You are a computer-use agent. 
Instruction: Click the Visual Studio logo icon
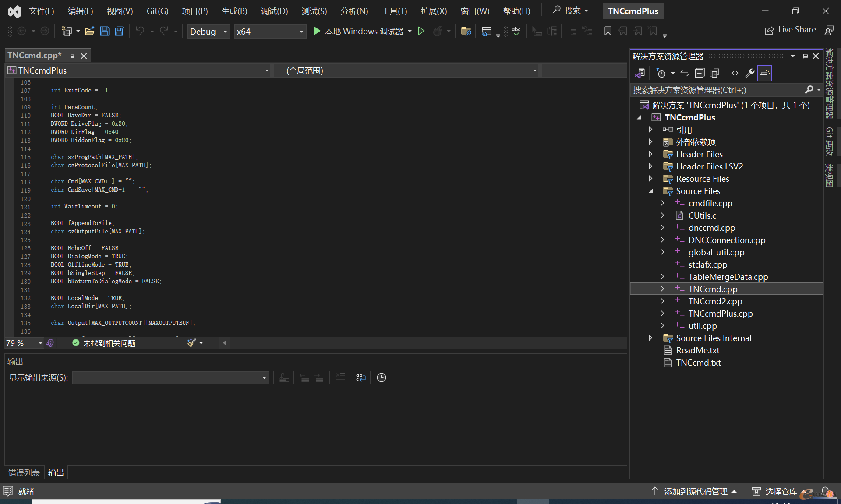pos(14,11)
